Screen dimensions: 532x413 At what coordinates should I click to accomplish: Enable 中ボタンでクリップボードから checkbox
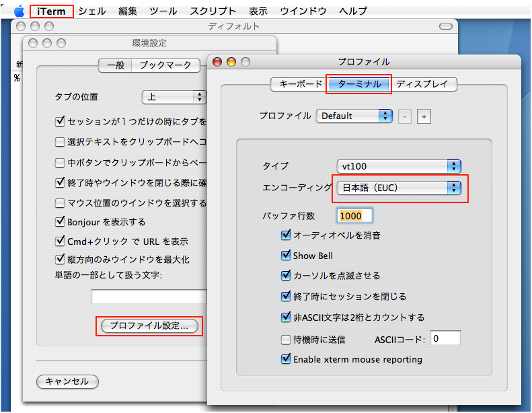[x=60, y=163]
